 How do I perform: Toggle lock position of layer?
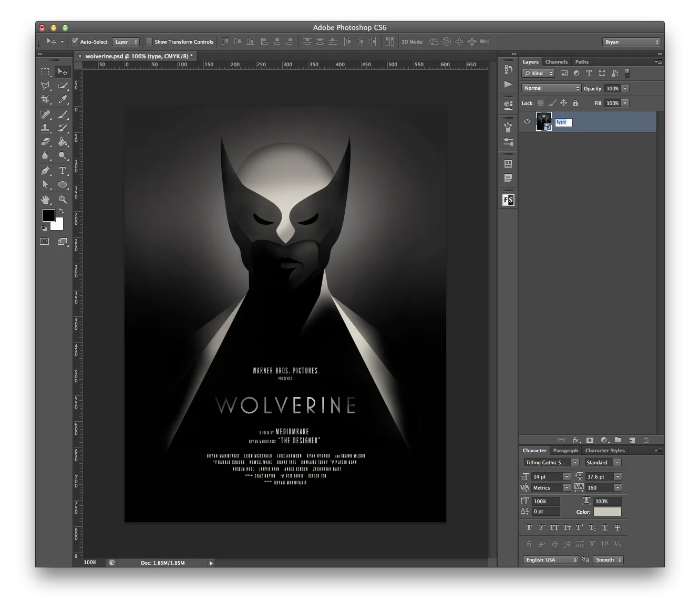pyautogui.click(x=563, y=103)
